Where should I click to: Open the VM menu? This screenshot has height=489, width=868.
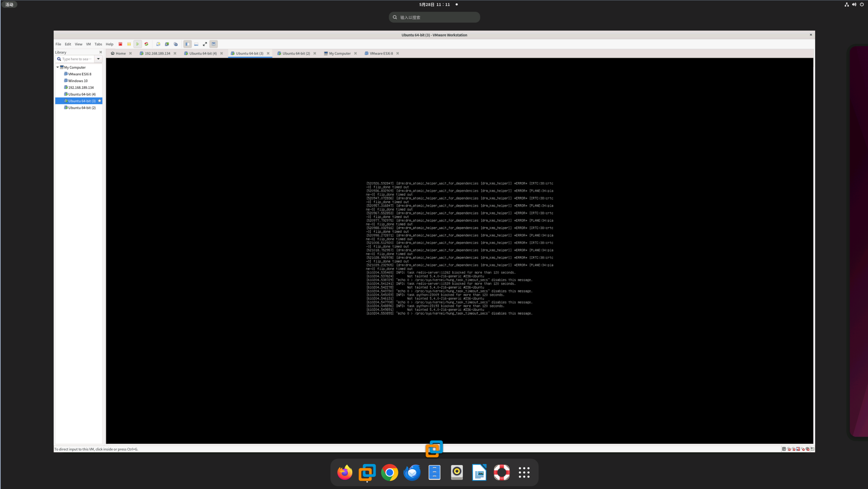(x=88, y=44)
